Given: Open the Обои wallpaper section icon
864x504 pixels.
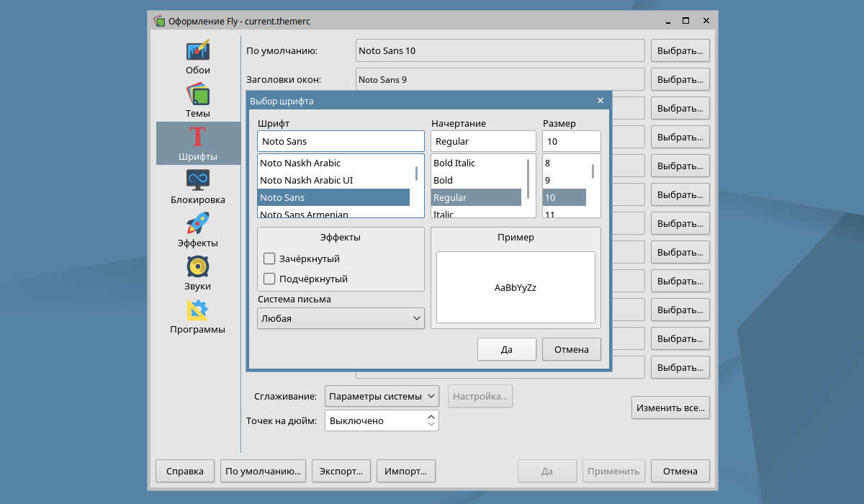Looking at the screenshot, I should (198, 51).
